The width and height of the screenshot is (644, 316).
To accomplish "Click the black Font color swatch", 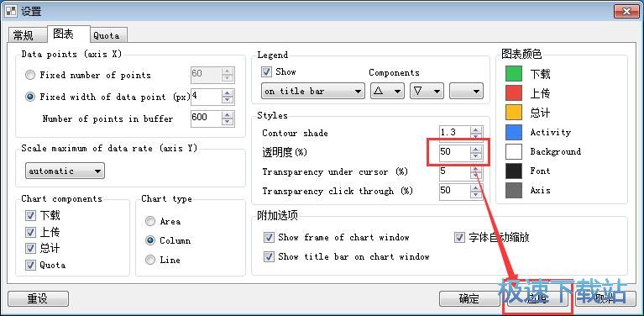I will [514, 171].
